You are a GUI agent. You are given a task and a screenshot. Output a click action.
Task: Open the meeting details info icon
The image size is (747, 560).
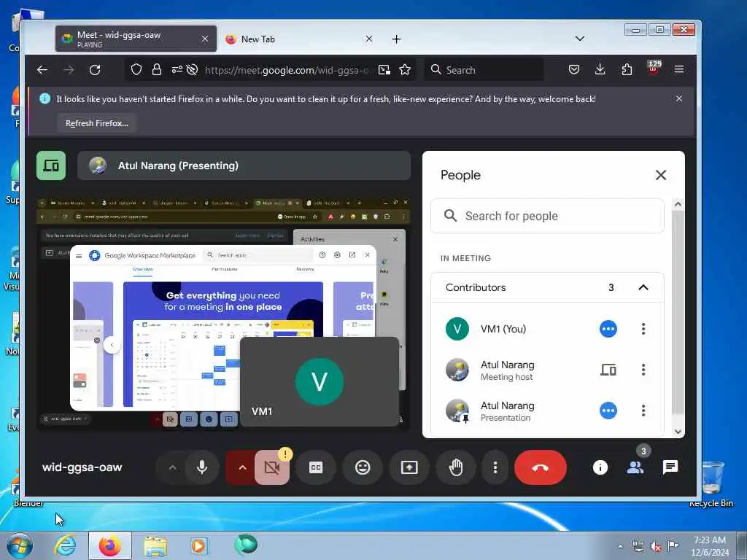coord(600,467)
